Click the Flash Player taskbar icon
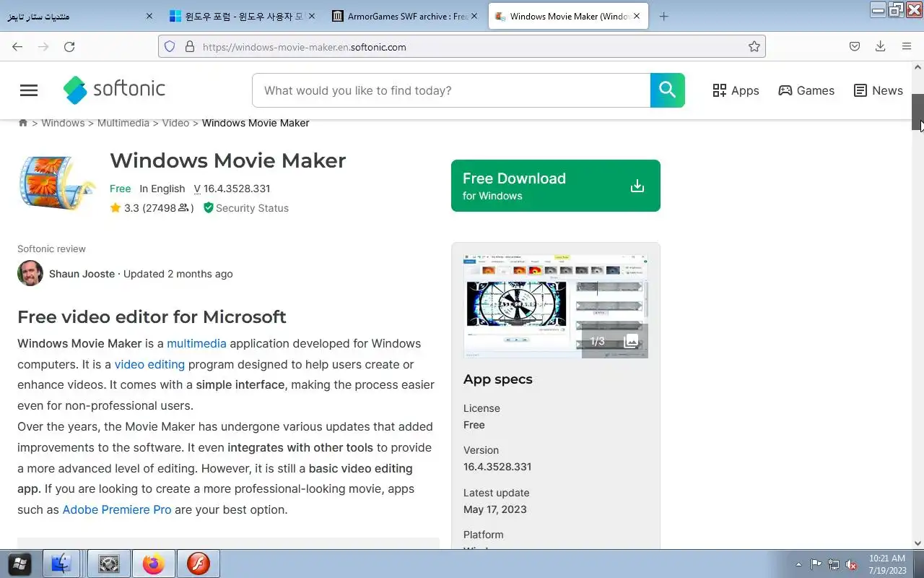This screenshot has height=578, width=924. point(198,564)
